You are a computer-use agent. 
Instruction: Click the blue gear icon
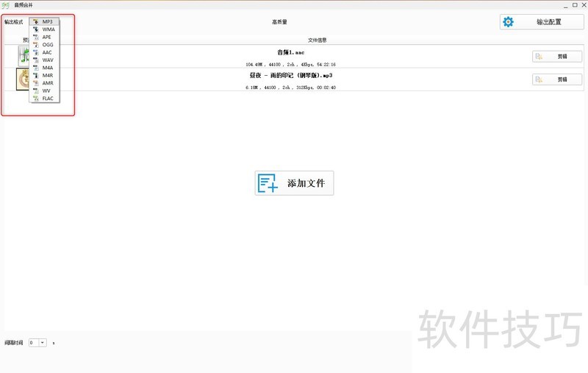click(x=508, y=22)
